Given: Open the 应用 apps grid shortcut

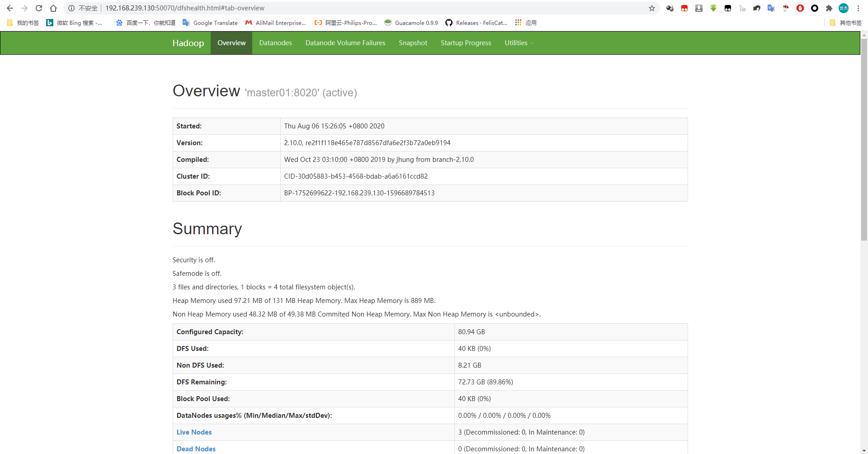Looking at the screenshot, I should [526, 23].
